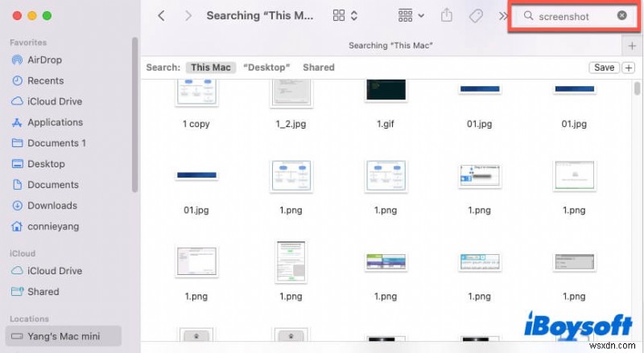644x353 pixels.
Task: Select the 1.gif file thumbnail
Action: coord(386,90)
